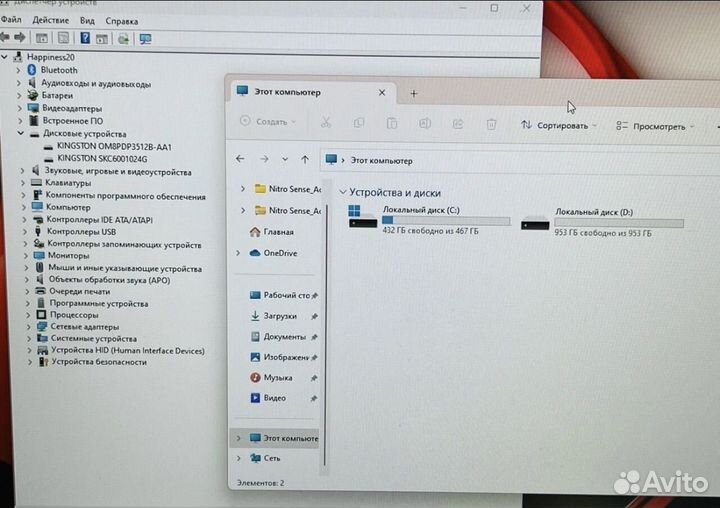Expand the Сетевые адаптеры category
720x508 pixels.
tap(29, 327)
